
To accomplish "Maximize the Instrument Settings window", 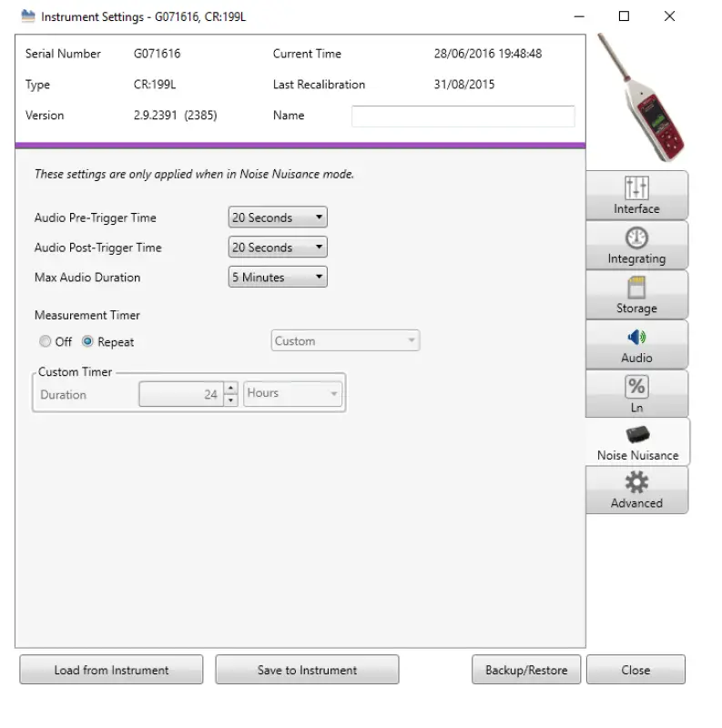I will [624, 16].
